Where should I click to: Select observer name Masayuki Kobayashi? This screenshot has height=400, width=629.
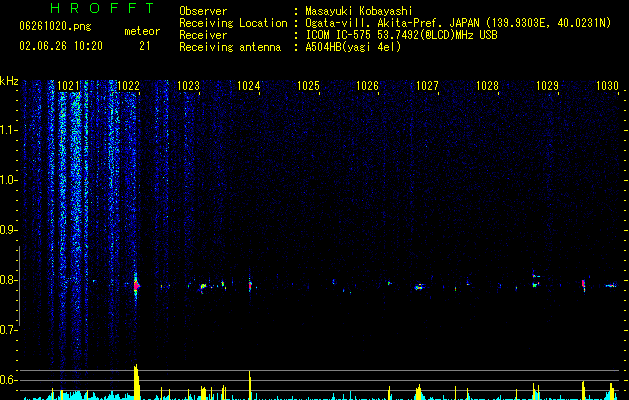pyautogui.click(x=359, y=11)
